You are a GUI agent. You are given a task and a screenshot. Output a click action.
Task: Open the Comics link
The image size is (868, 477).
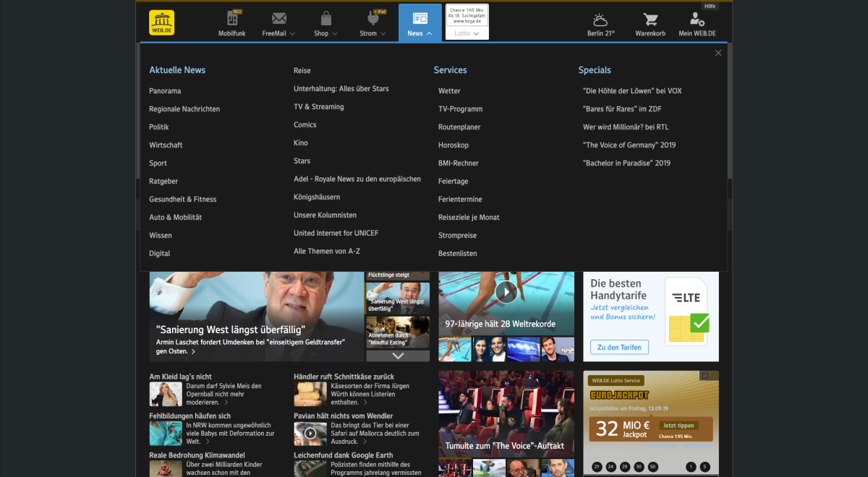point(305,125)
